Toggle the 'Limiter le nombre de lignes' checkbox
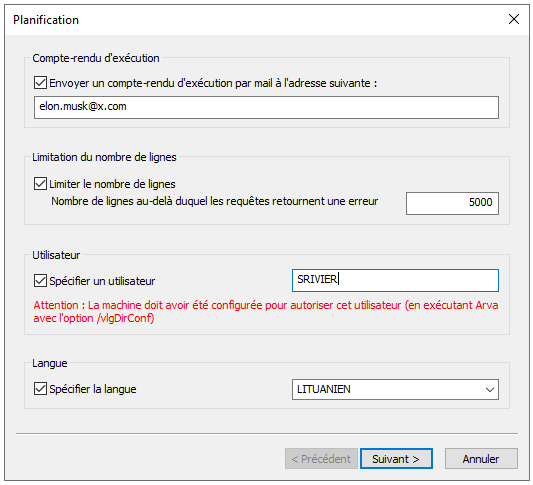The height and width of the screenshot is (485, 533). pos(40,184)
